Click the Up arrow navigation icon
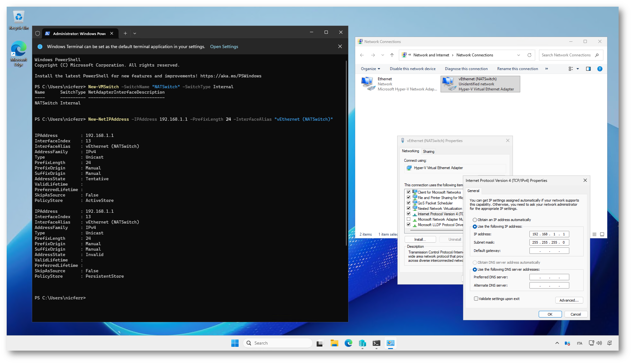 click(392, 55)
